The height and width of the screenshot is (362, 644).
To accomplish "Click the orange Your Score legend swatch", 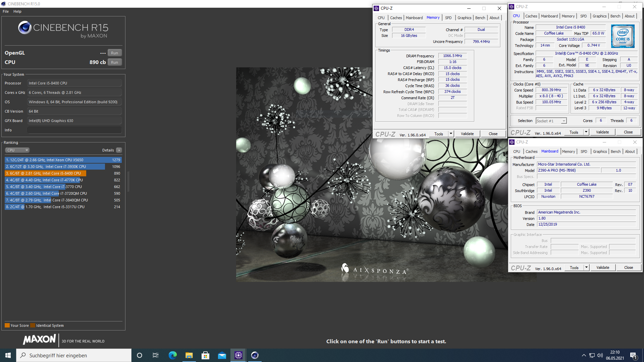I will coord(7,325).
